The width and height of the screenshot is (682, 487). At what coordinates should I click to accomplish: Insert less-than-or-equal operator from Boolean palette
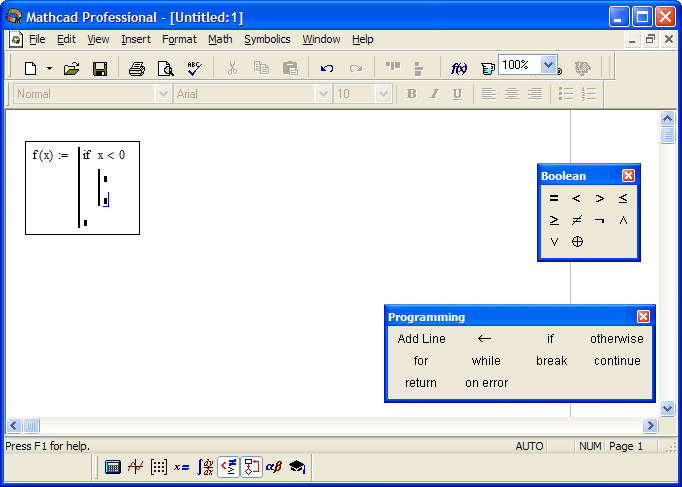623,198
